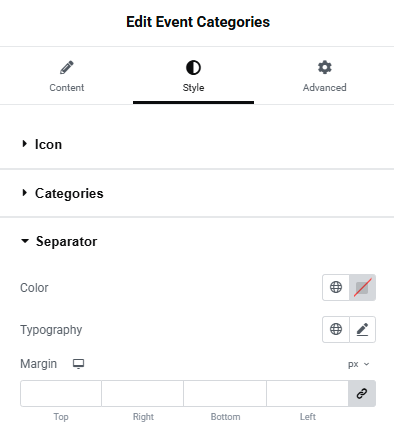Open the separator color picker swatch

tap(362, 287)
